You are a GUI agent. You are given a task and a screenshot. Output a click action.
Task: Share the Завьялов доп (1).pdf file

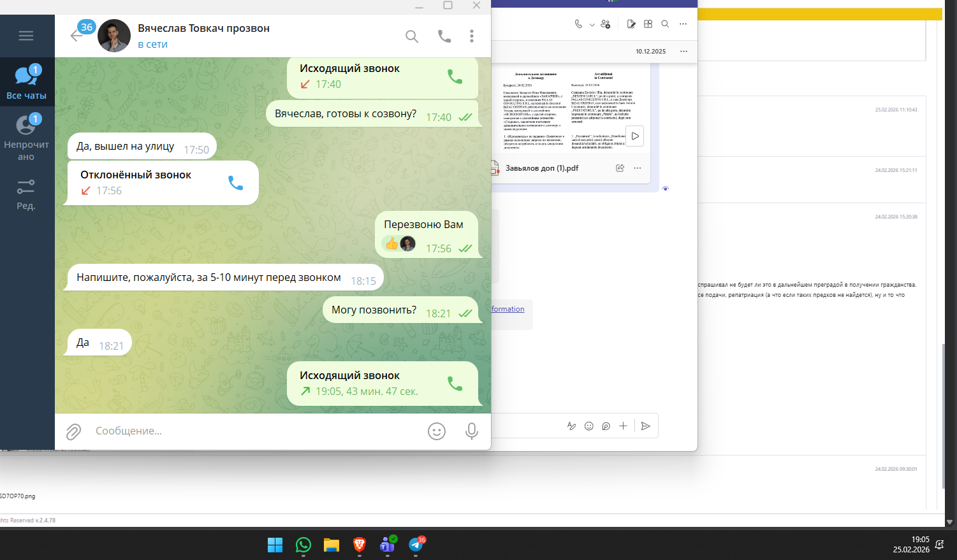coord(620,168)
